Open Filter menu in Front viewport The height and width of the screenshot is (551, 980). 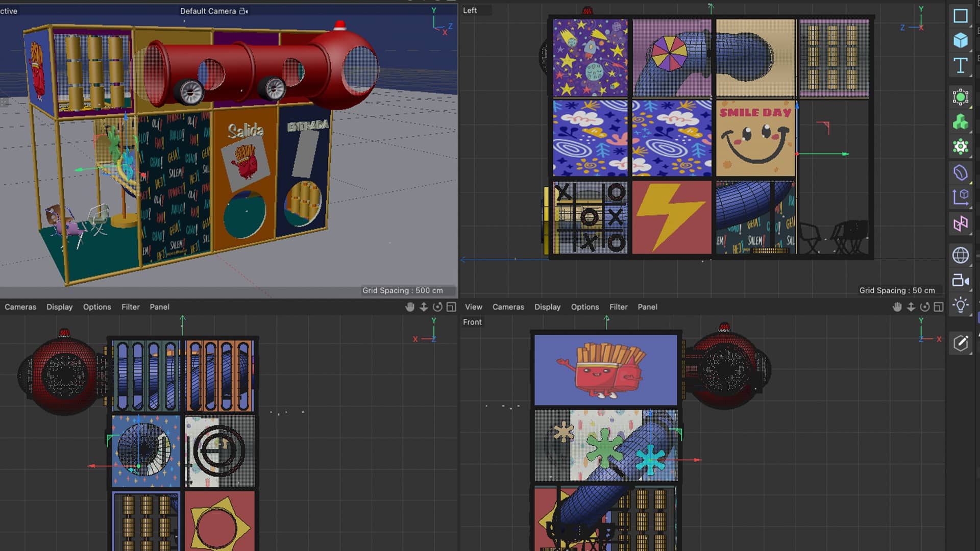click(619, 307)
